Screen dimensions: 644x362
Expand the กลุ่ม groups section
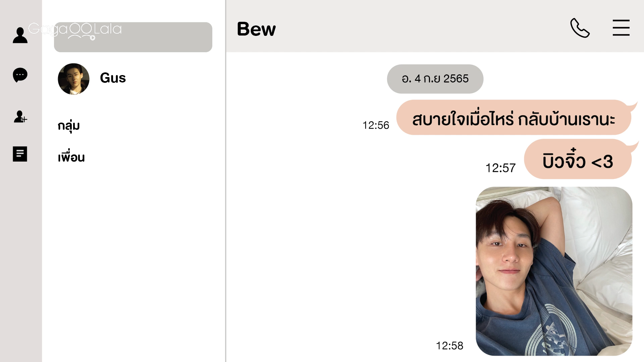coord(69,126)
